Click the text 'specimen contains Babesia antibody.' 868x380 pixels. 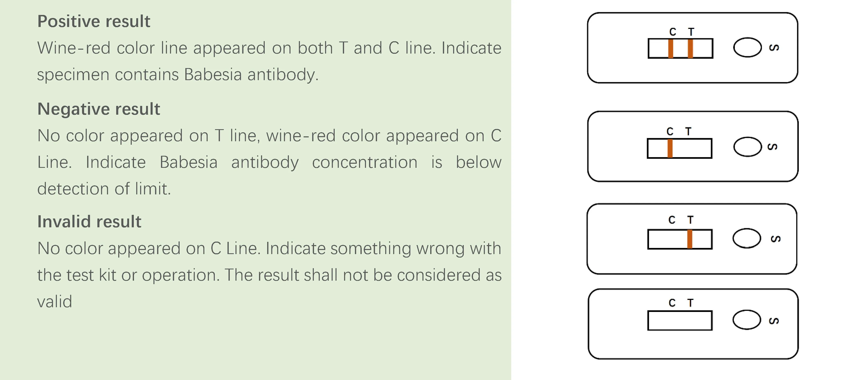(x=178, y=74)
